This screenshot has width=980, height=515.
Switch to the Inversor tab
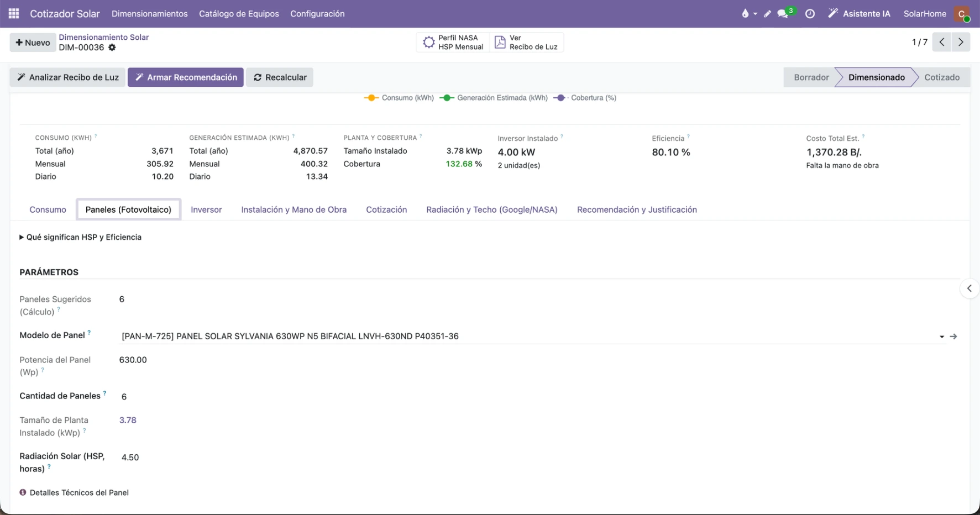click(x=206, y=209)
